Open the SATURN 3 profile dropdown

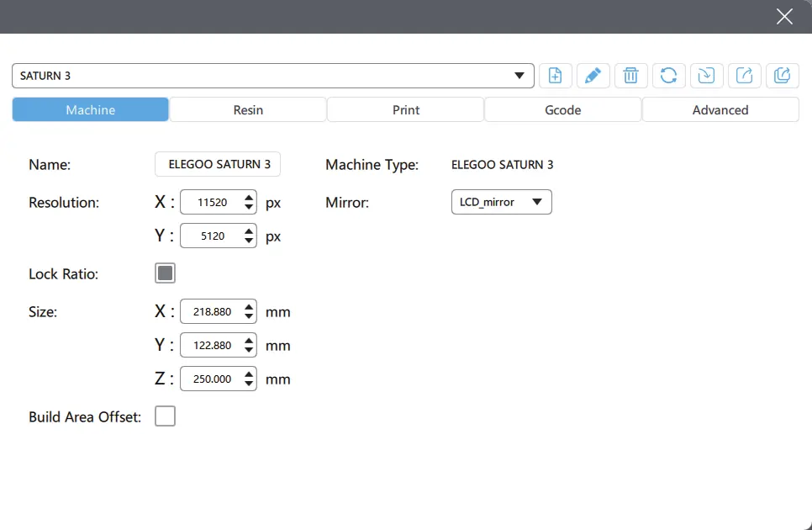pyautogui.click(x=273, y=76)
